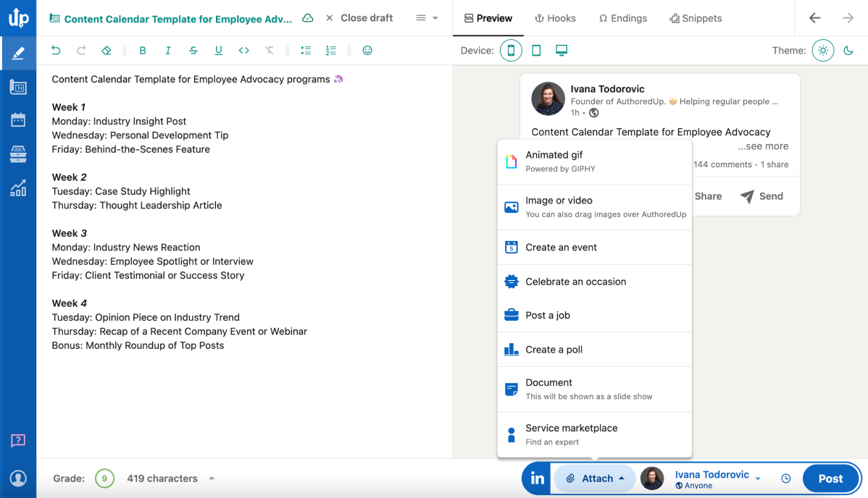Screen dimensions: 868x498
Task: Open the analytics chart icon in the sidebar
Action: (x=18, y=188)
